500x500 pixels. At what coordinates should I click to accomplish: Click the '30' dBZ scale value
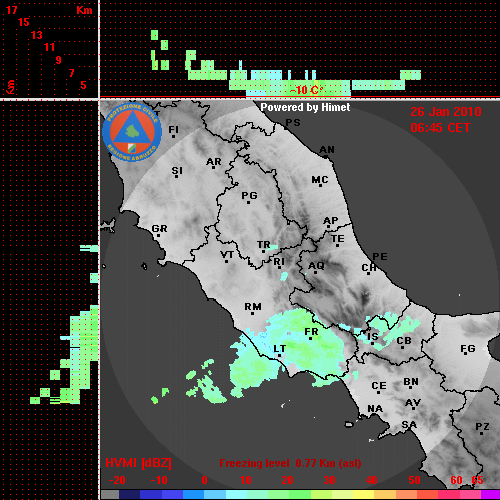point(330,480)
